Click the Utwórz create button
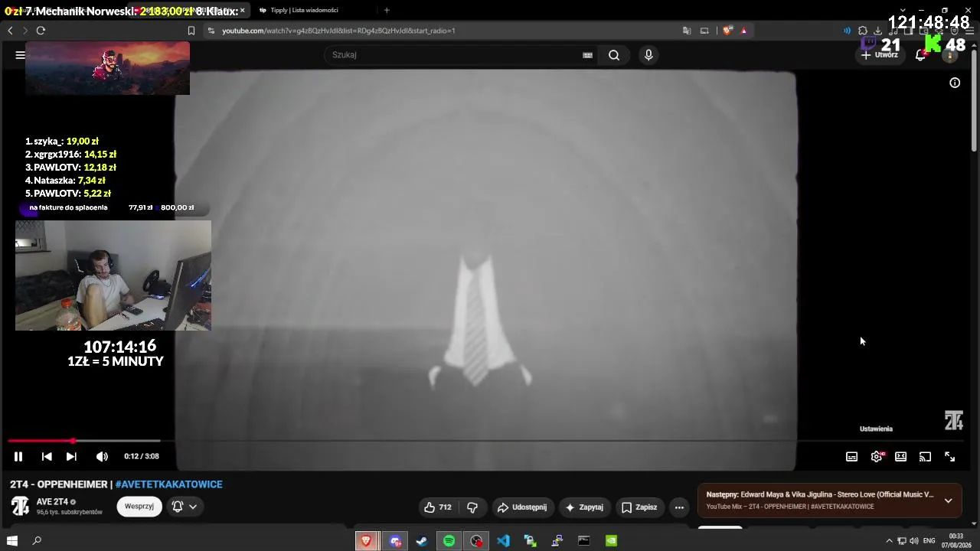Viewport: 980px width, 551px height. click(x=879, y=55)
